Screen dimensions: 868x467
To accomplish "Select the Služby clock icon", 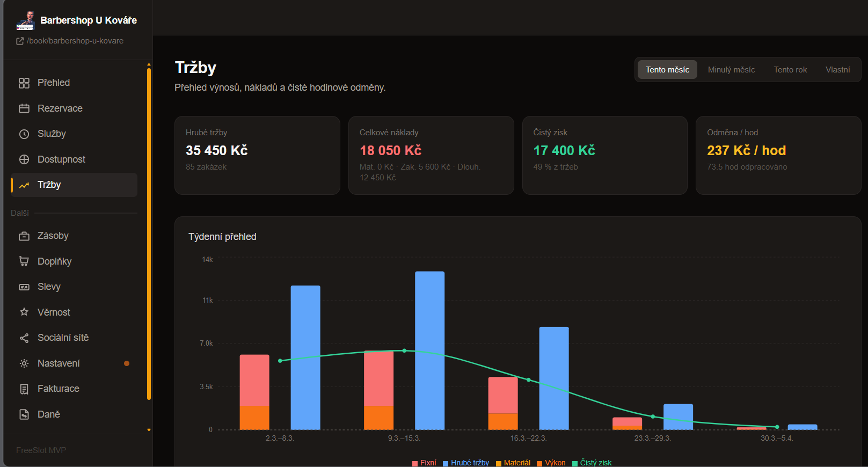I will click(24, 134).
